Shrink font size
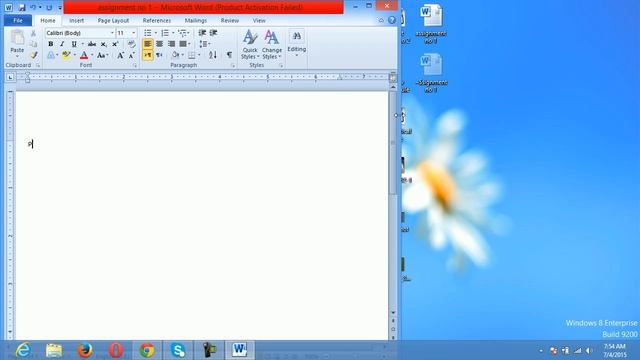Image resolution: width=640 pixels, height=360 pixels. tap(131, 55)
